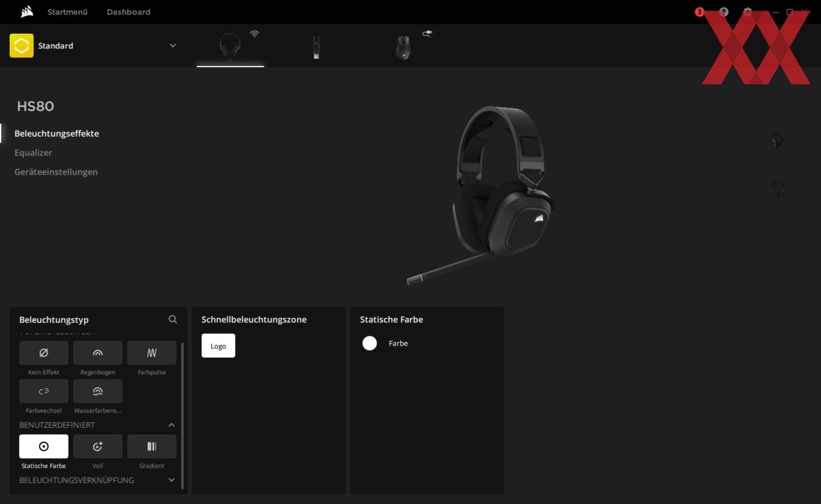
Task: Click the Beleuchtungstyp list scrollbar
Action: [182, 416]
